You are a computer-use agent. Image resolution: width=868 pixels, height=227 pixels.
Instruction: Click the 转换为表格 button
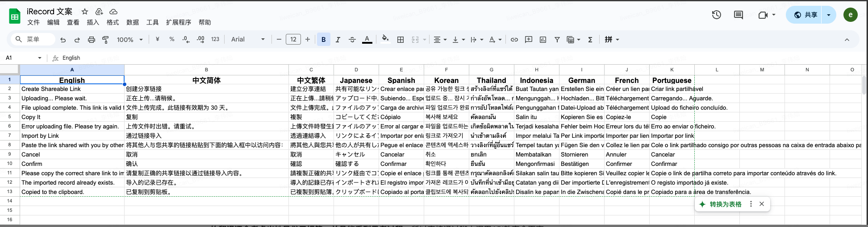coord(721,204)
